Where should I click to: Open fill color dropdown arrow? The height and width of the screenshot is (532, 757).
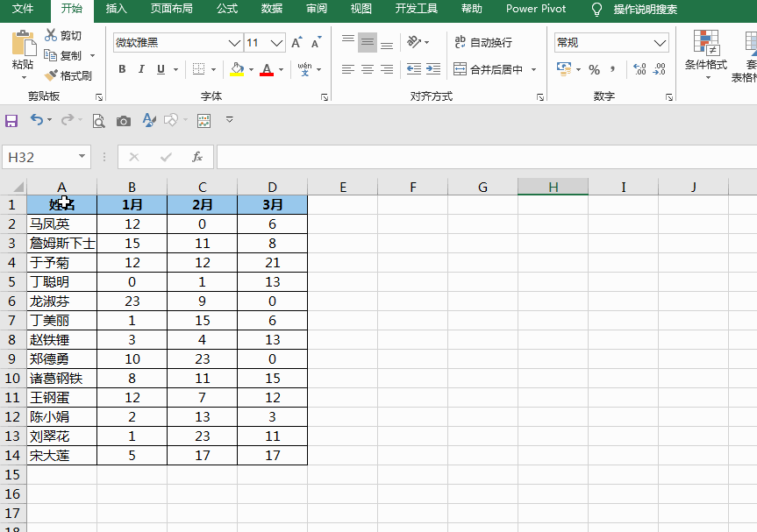[x=251, y=70]
